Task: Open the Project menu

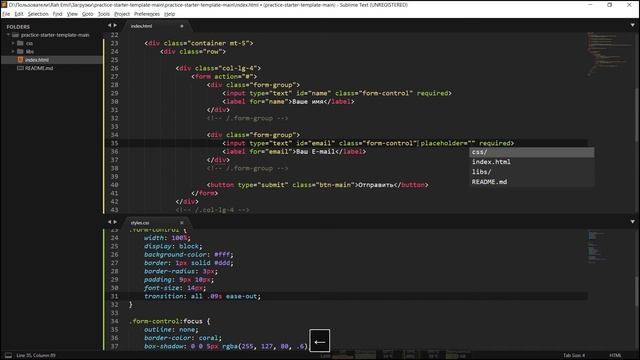Action: tap(122, 14)
